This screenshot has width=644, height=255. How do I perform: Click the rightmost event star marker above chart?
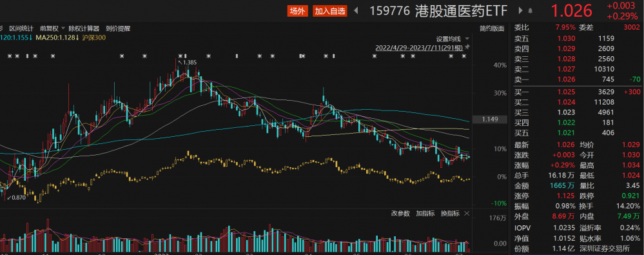pos(463,56)
